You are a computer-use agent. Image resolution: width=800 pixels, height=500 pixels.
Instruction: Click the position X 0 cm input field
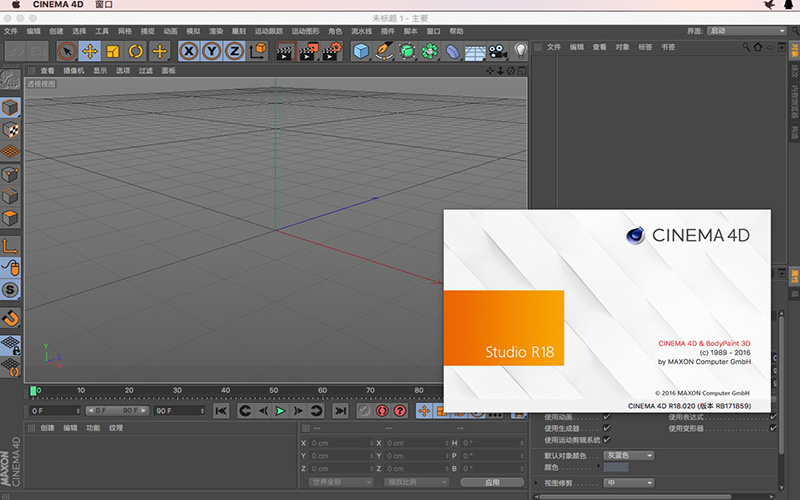(x=340, y=443)
